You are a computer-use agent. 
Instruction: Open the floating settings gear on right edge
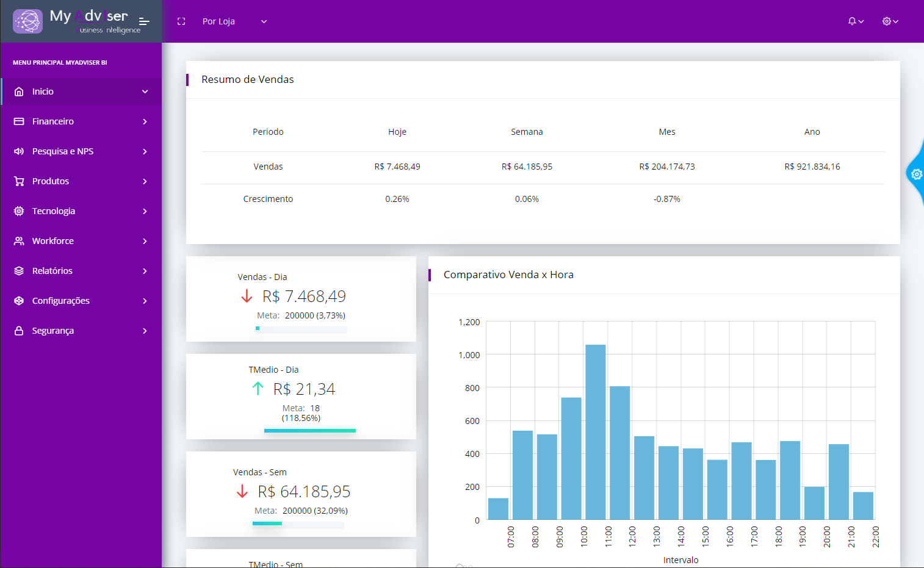[916, 174]
